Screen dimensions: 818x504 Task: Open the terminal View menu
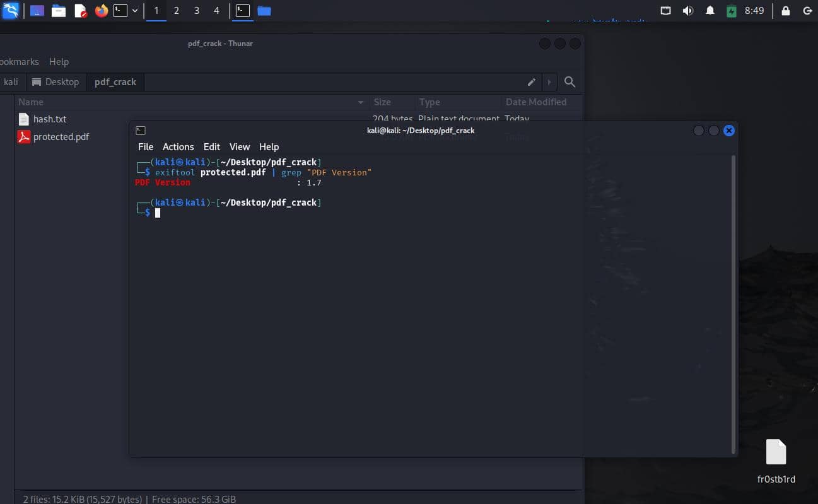tap(239, 146)
